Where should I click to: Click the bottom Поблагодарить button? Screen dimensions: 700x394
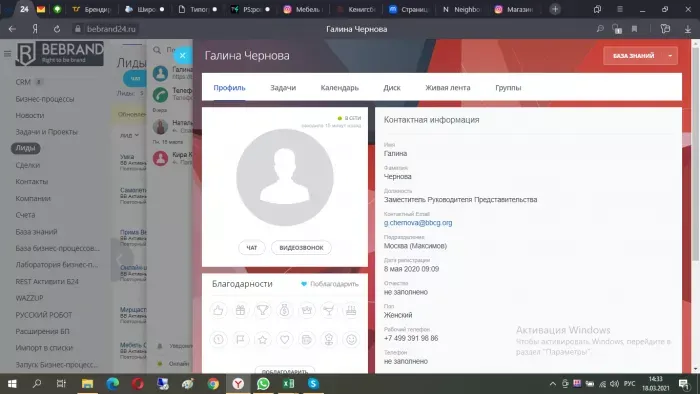click(285, 371)
